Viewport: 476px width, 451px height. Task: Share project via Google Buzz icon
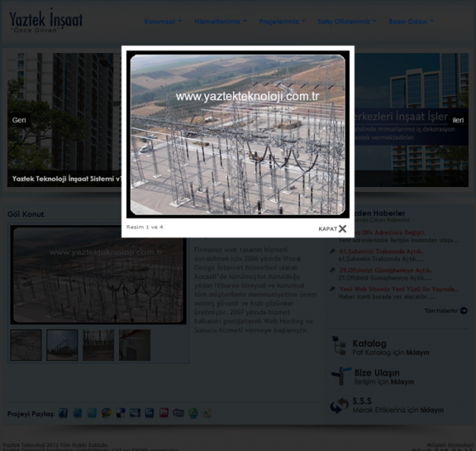click(106, 413)
